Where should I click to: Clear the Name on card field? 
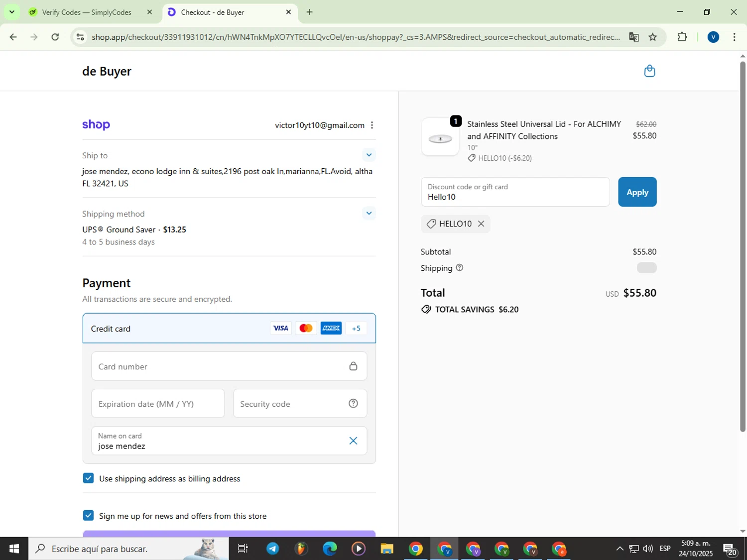tap(353, 441)
